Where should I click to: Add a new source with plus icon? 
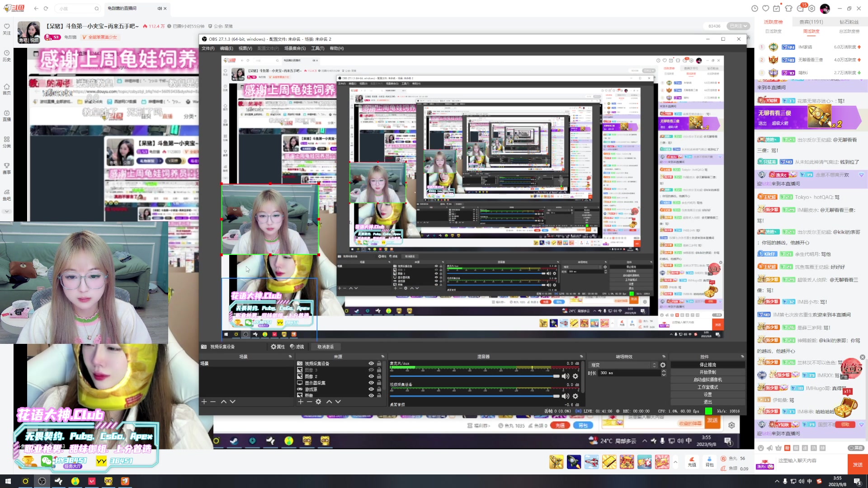coord(301,401)
